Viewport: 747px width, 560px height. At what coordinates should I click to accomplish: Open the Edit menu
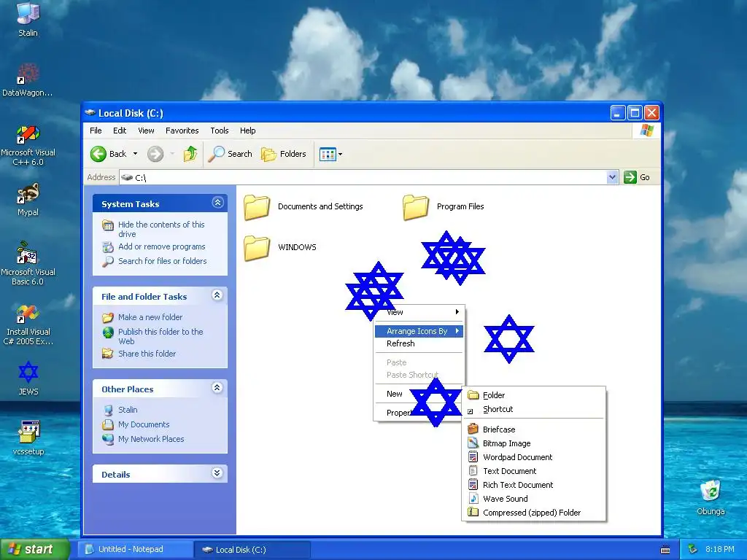120,131
